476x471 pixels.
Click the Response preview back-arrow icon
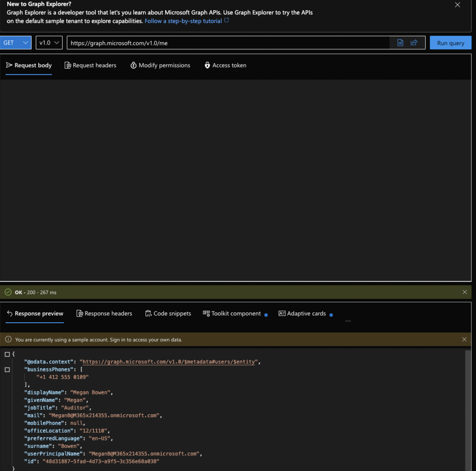pos(10,313)
